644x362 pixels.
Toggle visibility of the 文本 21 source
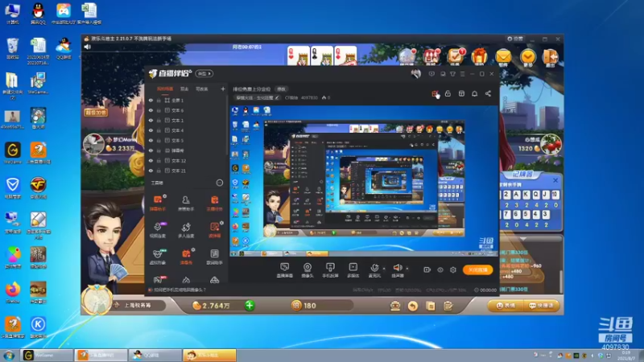(x=151, y=171)
